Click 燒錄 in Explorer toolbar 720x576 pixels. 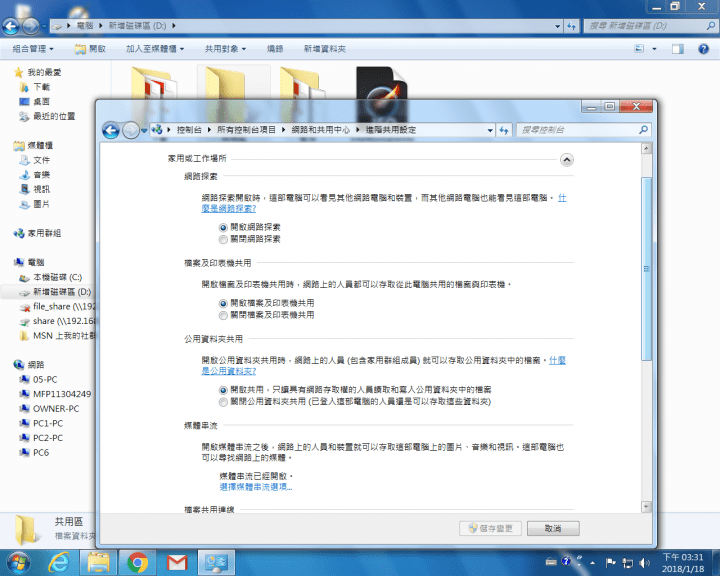coord(275,49)
